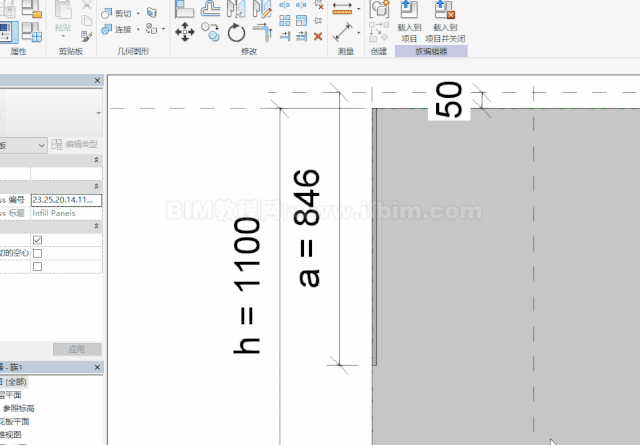The width and height of the screenshot is (640, 445).
Task: Select the Rotate tool icon
Action: (x=236, y=33)
